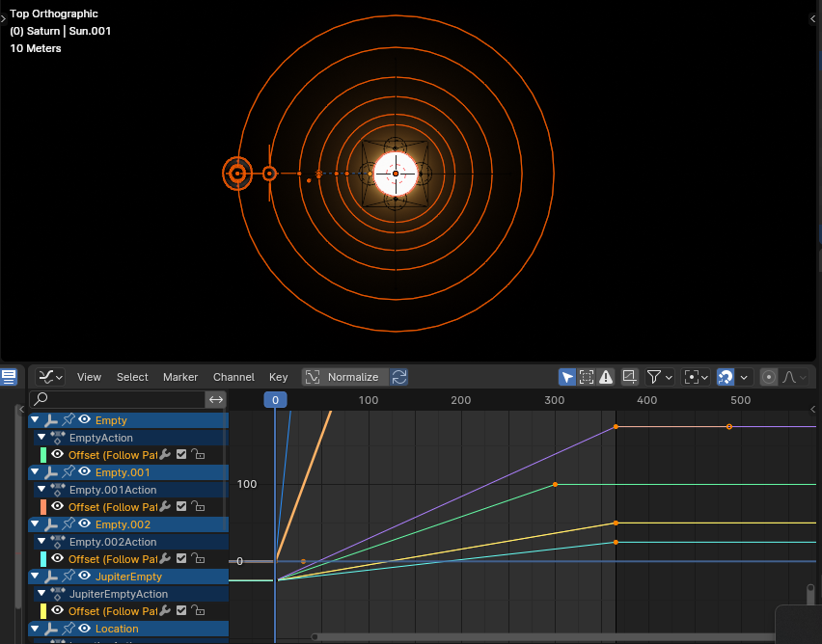Pin the Empty.001 channel

click(x=68, y=472)
